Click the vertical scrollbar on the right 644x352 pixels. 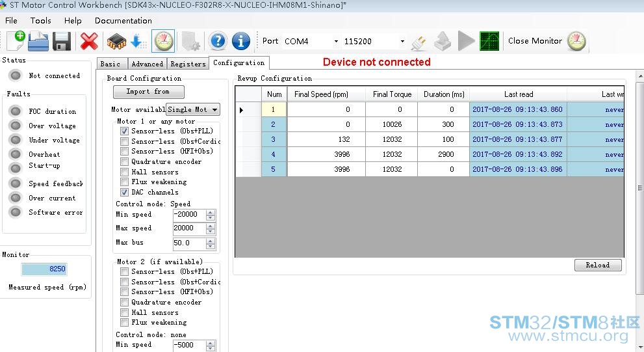[x=640, y=188]
